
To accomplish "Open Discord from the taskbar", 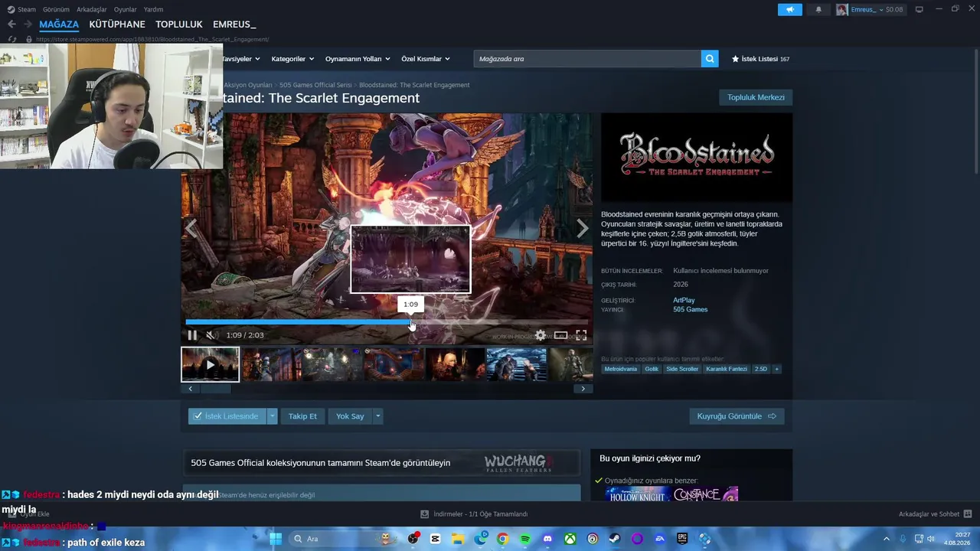I will point(547,539).
